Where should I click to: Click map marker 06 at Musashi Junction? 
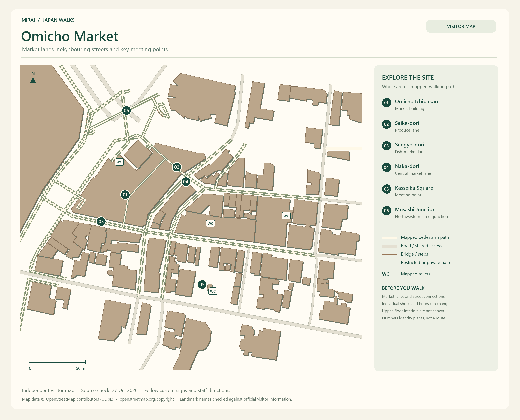coord(126,111)
